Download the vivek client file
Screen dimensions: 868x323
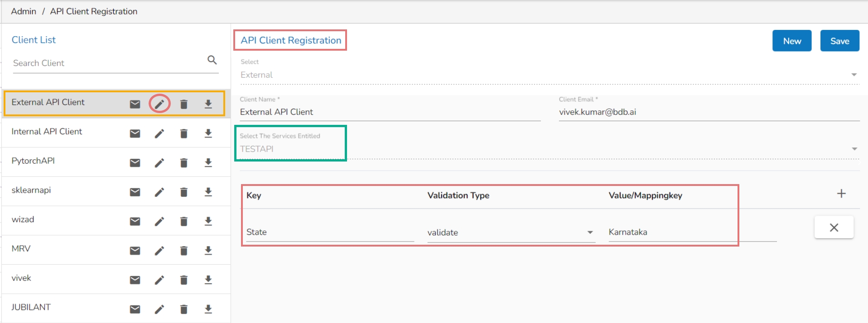coord(208,280)
